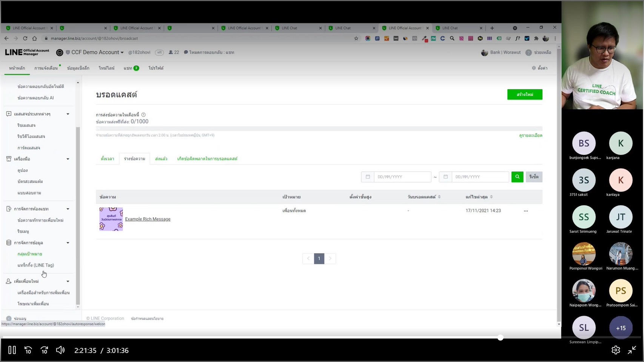This screenshot has width=644, height=362.
Task: Click the LINE Official Account Manager logo
Action: click(x=27, y=52)
